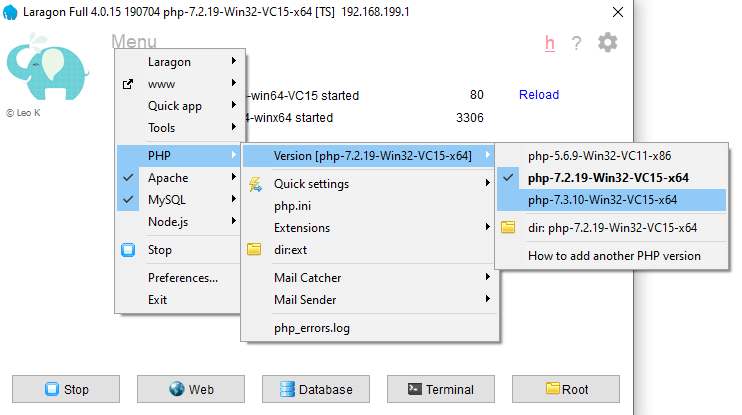Click the question mark help icon

click(576, 44)
